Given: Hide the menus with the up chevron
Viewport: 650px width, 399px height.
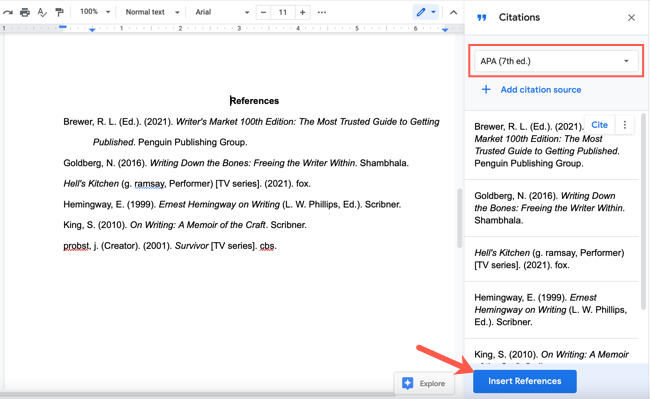Looking at the screenshot, I should coord(454,12).
